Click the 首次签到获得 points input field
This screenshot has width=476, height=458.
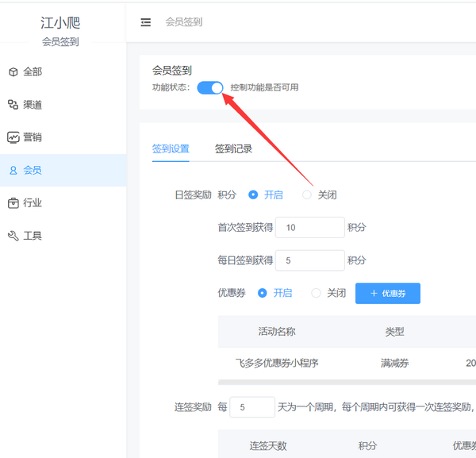click(309, 228)
